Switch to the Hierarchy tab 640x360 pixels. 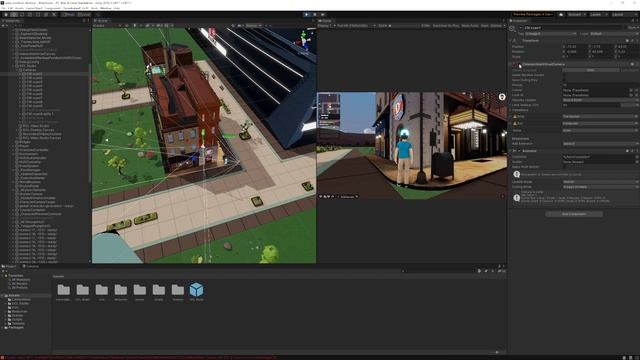[11, 20]
